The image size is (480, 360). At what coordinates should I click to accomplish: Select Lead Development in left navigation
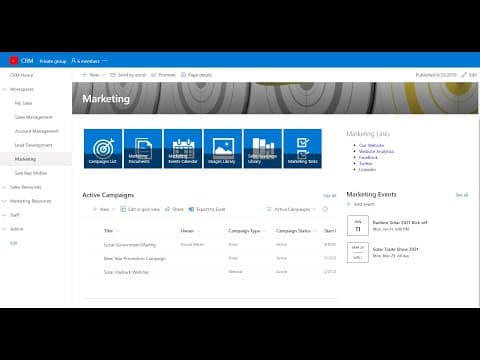pos(33,145)
